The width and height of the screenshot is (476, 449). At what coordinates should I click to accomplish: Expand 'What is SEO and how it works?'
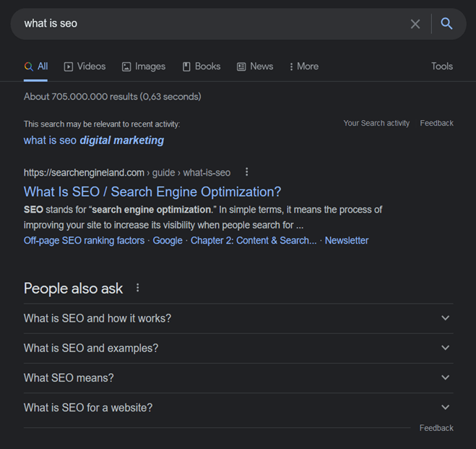click(x=238, y=318)
